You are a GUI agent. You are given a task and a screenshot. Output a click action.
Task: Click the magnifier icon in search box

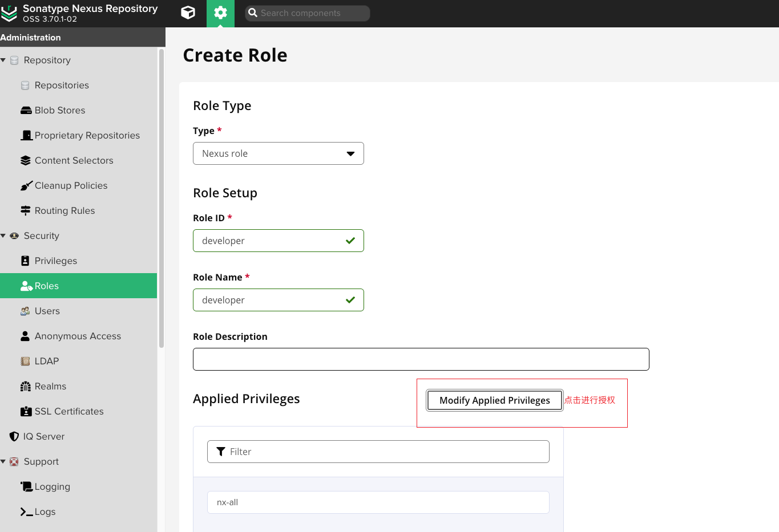253,13
